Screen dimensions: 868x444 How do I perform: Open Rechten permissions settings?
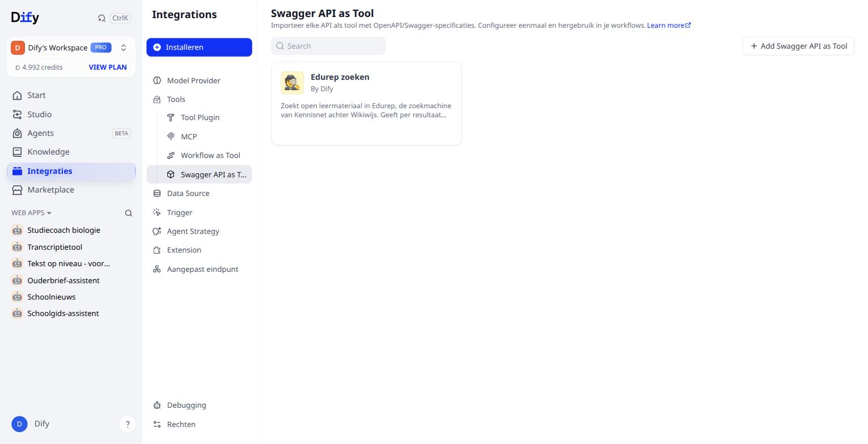pos(199,424)
